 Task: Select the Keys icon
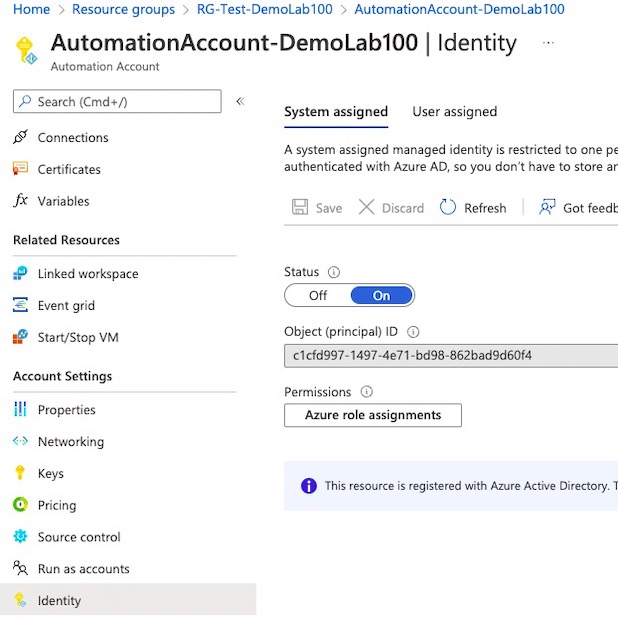(x=20, y=474)
